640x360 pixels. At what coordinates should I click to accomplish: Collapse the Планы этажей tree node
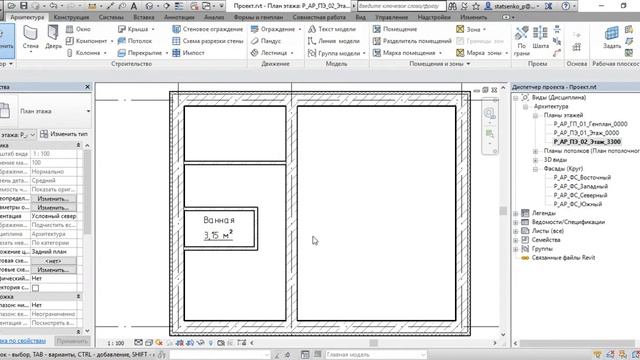536,116
